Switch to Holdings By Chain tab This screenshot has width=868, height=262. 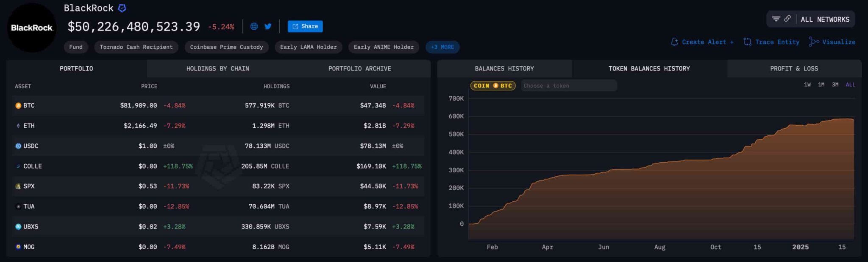tap(217, 69)
